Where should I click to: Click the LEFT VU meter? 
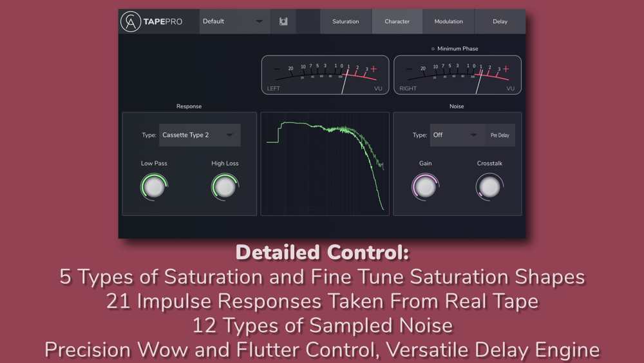pos(325,75)
